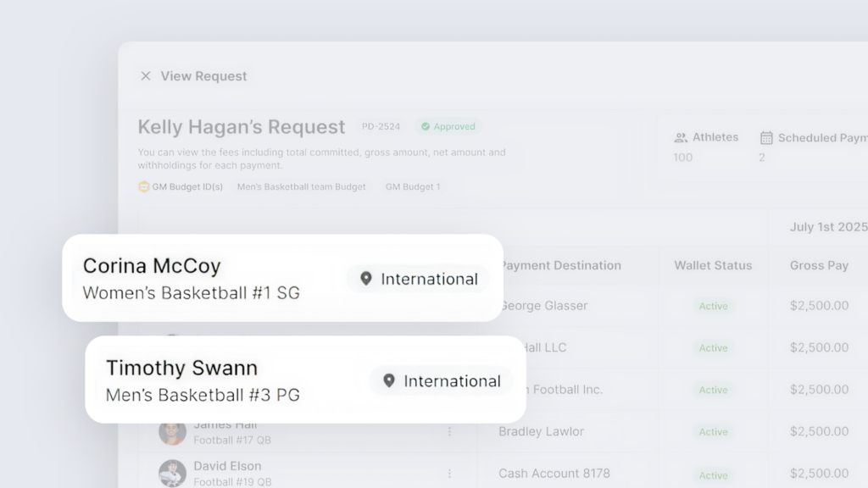Click David Elson's avatar photo
The image size is (868, 488).
[x=172, y=473]
